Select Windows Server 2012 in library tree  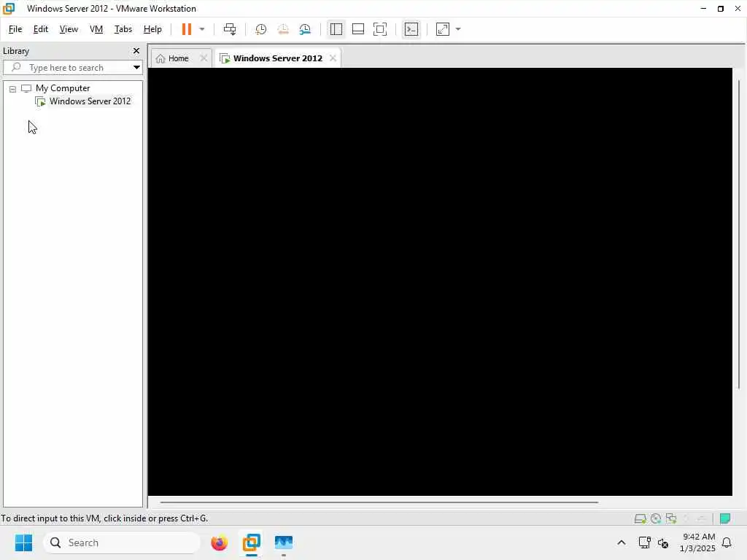point(90,101)
